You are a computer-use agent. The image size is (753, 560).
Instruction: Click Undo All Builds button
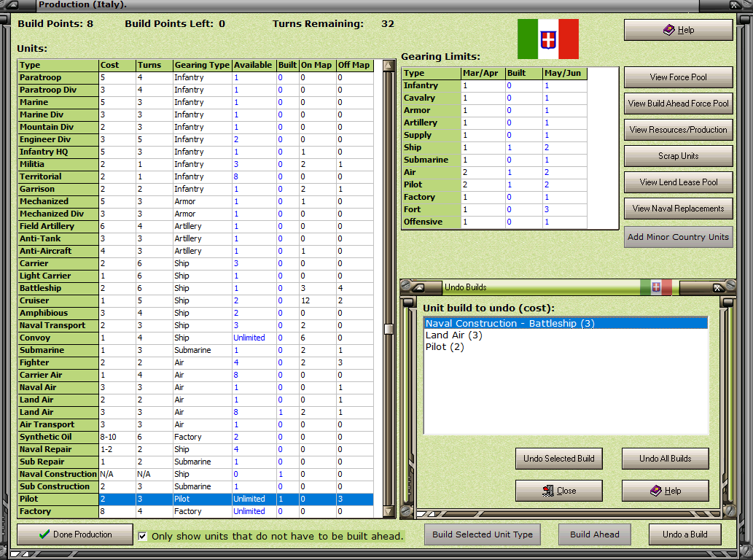click(665, 458)
